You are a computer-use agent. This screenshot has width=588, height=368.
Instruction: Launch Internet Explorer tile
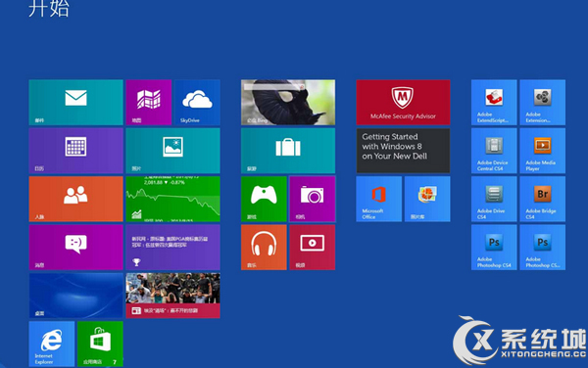coord(51,344)
